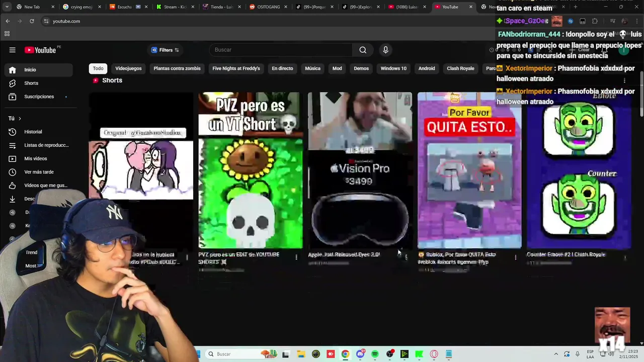
Task: Open Chrome from the taskbar
Action: click(x=345, y=354)
